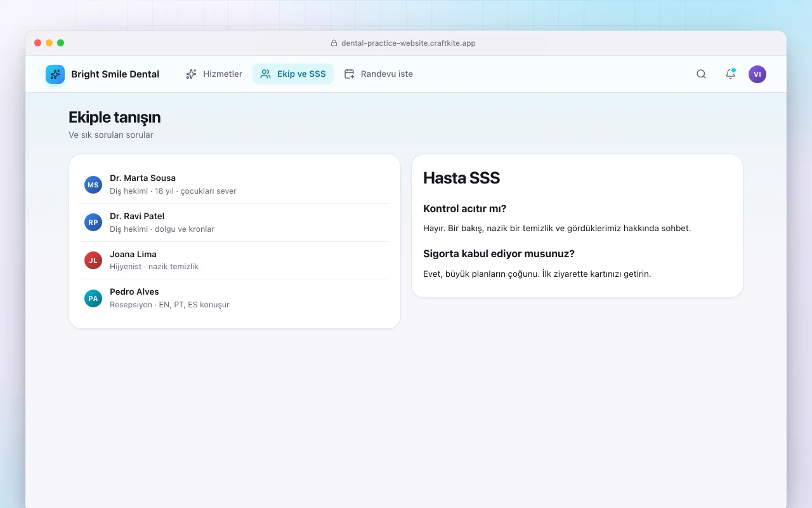Viewport: 812px width, 508px height.
Task: Select the Dr. Marta Sousa name
Action: point(143,178)
